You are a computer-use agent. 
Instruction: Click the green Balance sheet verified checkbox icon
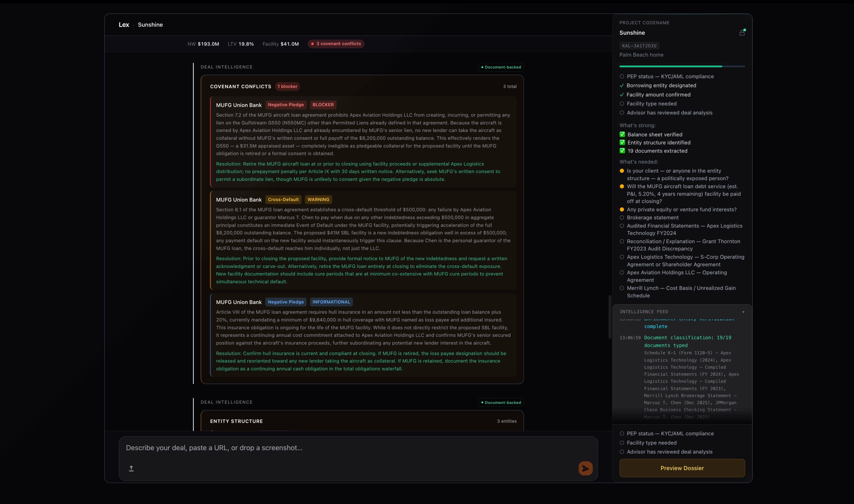click(622, 134)
